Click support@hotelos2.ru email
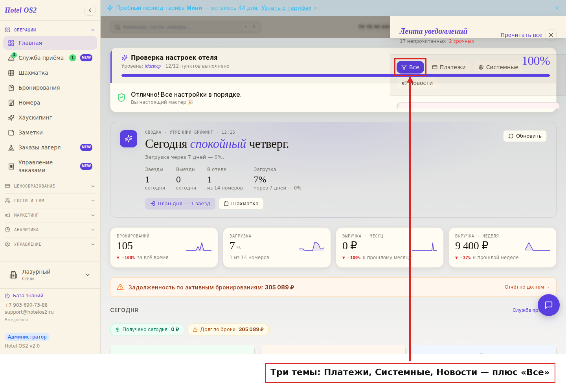566x392 pixels. pyautogui.click(x=29, y=312)
